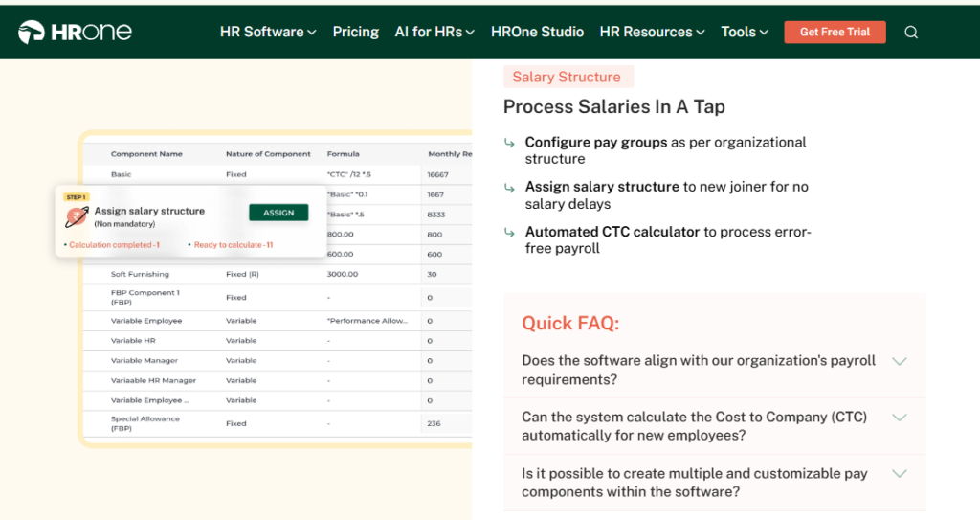Click the Salary Structure tag
This screenshot has width=980, height=520.
point(568,77)
